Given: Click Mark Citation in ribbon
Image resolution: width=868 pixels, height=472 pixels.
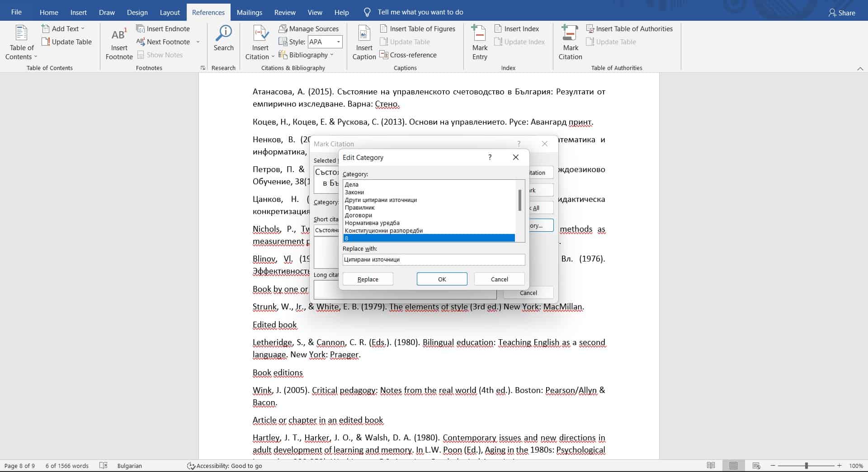Looking at the screenshot, I should coord(570,43).
